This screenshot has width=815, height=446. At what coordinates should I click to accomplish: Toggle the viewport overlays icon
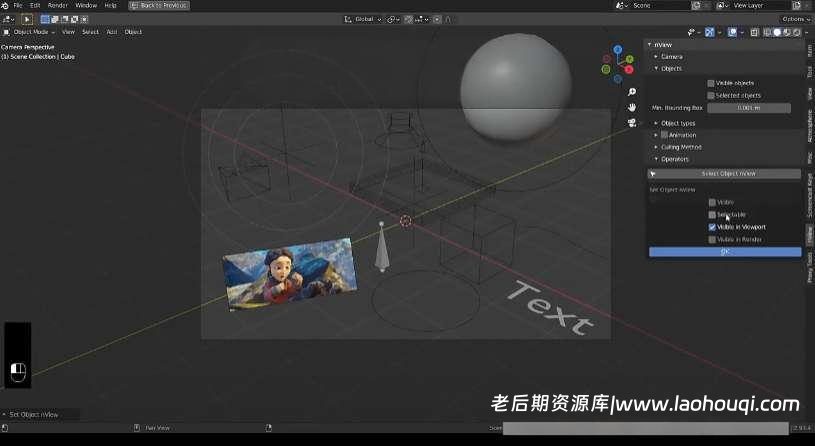734,32
